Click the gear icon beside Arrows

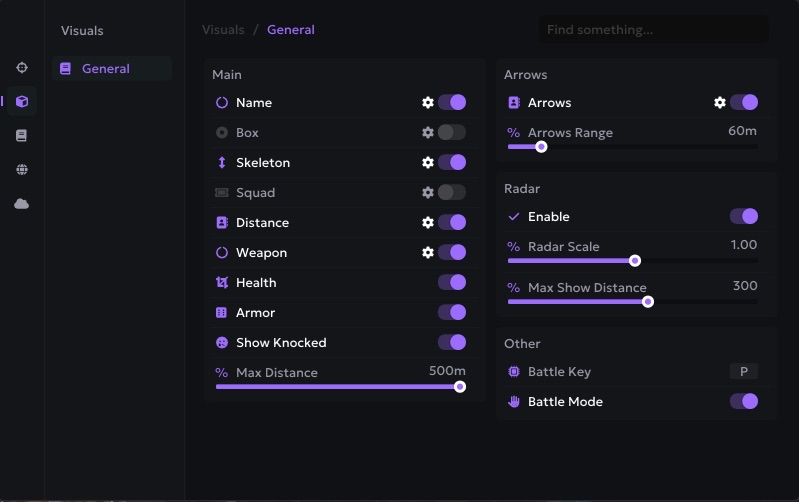[720, 103]
